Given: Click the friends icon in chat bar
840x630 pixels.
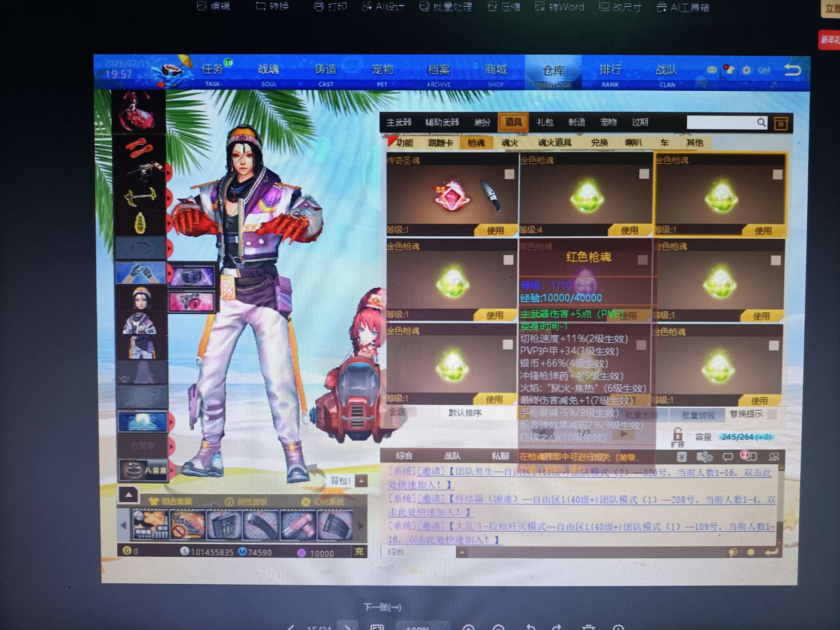Looking at the screenshot, I should point(774,457).
